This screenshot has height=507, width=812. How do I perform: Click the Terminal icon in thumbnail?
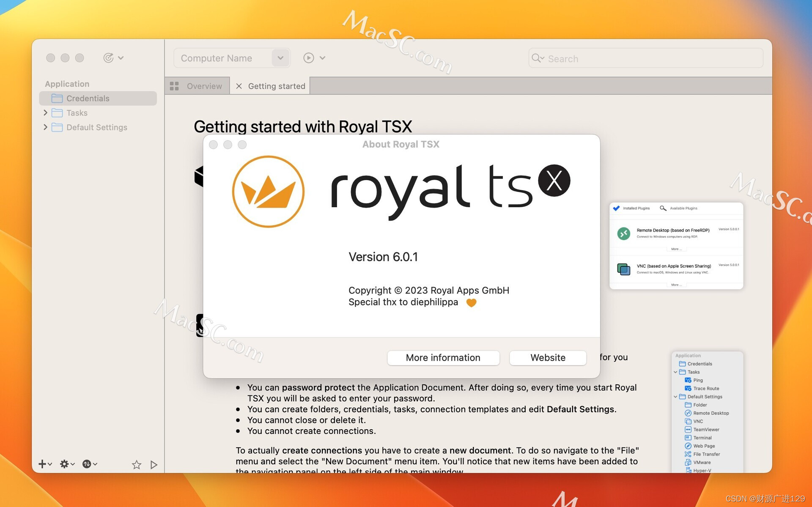click(x=688, y=438)
